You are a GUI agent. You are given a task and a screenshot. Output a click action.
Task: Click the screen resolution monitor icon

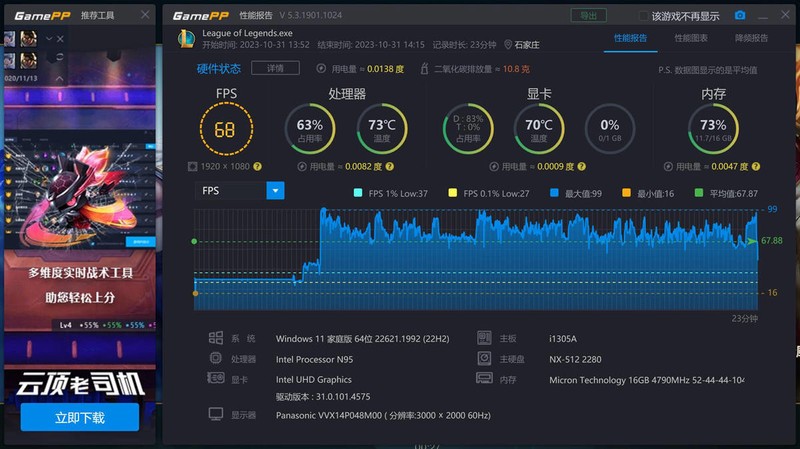point(192,166)
